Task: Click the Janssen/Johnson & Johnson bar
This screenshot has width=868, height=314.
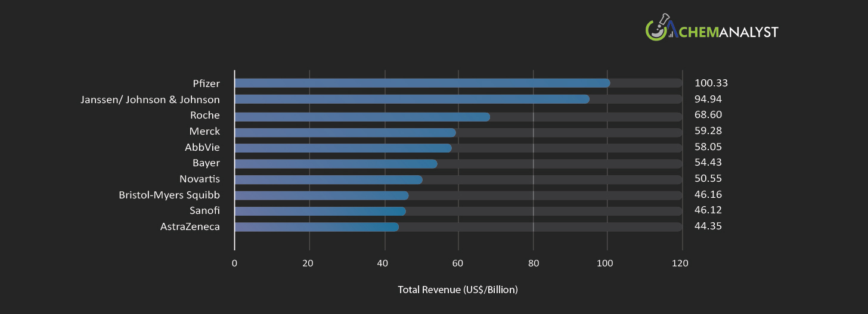Action: click(x=412, y=99)
